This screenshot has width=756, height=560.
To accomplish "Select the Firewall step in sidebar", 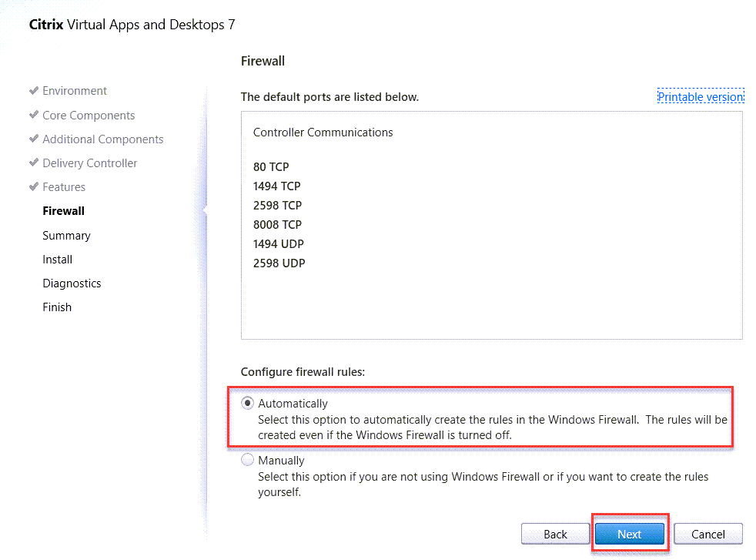I will [63, 211].
